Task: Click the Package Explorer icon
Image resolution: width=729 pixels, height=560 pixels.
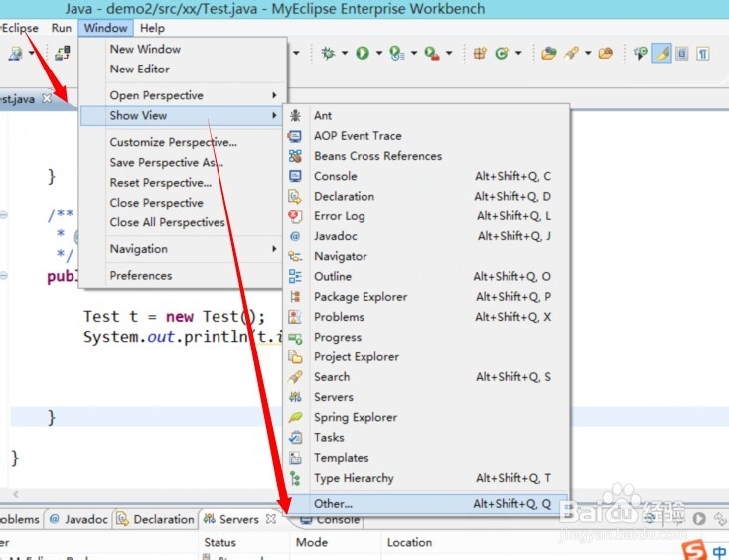Action: click(295, 297)
